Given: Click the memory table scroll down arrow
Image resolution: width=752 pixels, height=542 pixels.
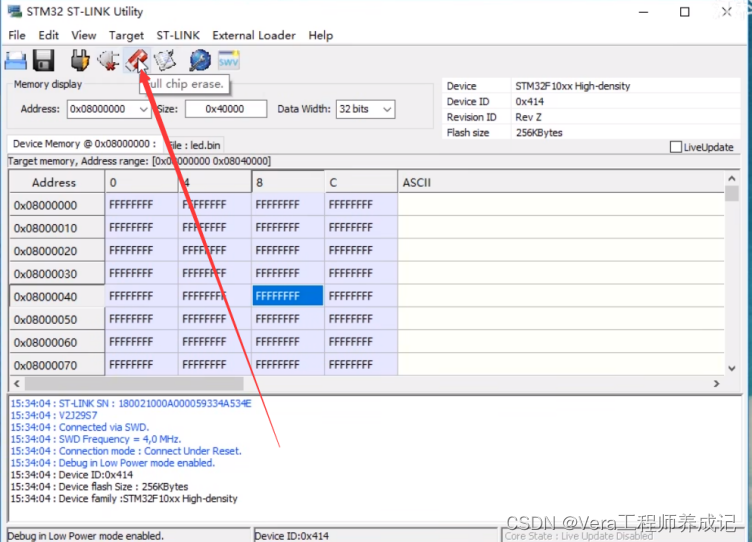Looking at the screenshot, I should 731,368.
